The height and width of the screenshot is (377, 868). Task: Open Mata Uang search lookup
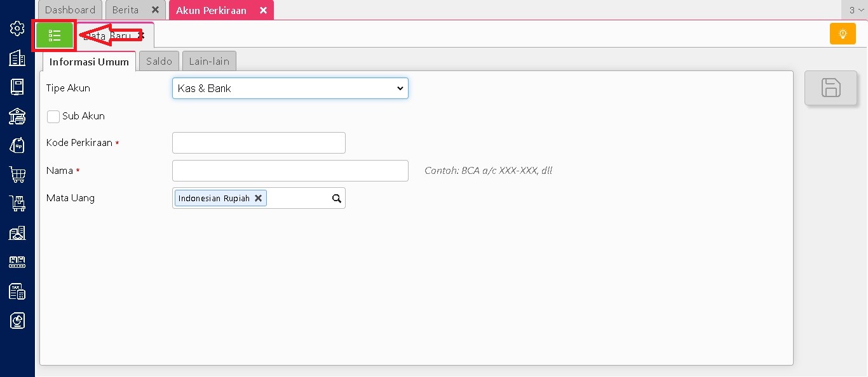(337, 199)
